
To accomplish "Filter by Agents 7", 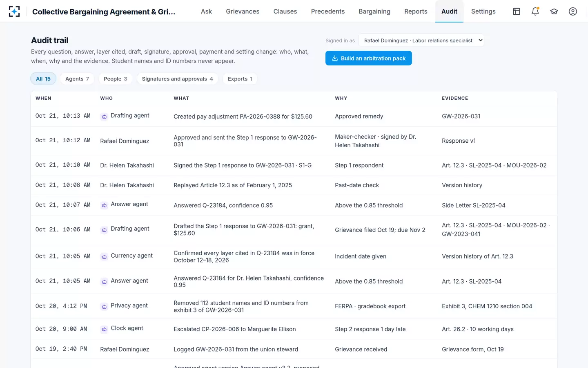I will tap(77, 79).
